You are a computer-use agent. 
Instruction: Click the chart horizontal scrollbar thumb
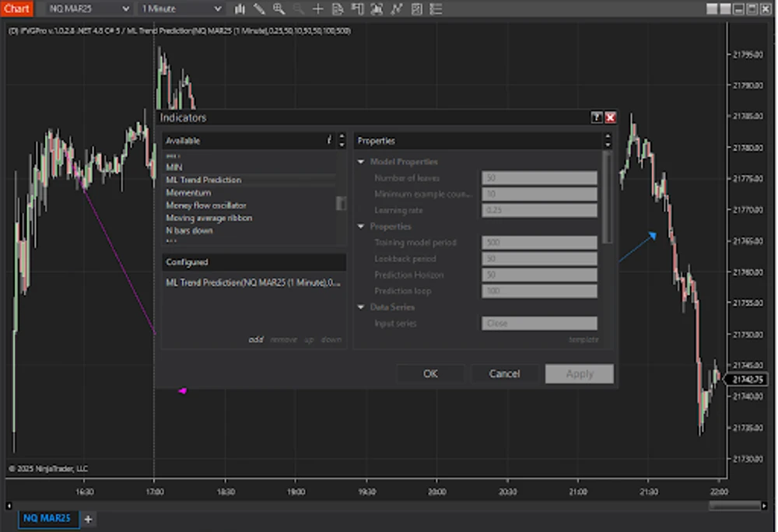tap(734, 506)
